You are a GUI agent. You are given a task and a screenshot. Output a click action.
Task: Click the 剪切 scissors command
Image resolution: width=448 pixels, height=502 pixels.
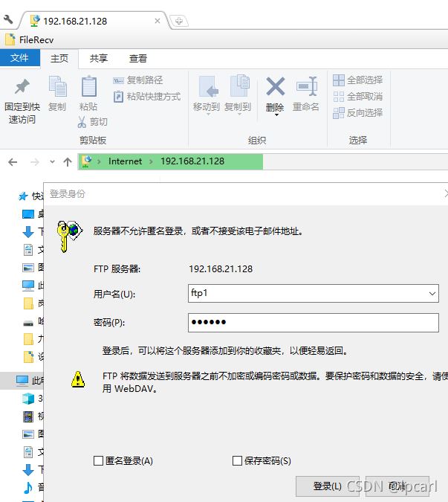(92, 122)
